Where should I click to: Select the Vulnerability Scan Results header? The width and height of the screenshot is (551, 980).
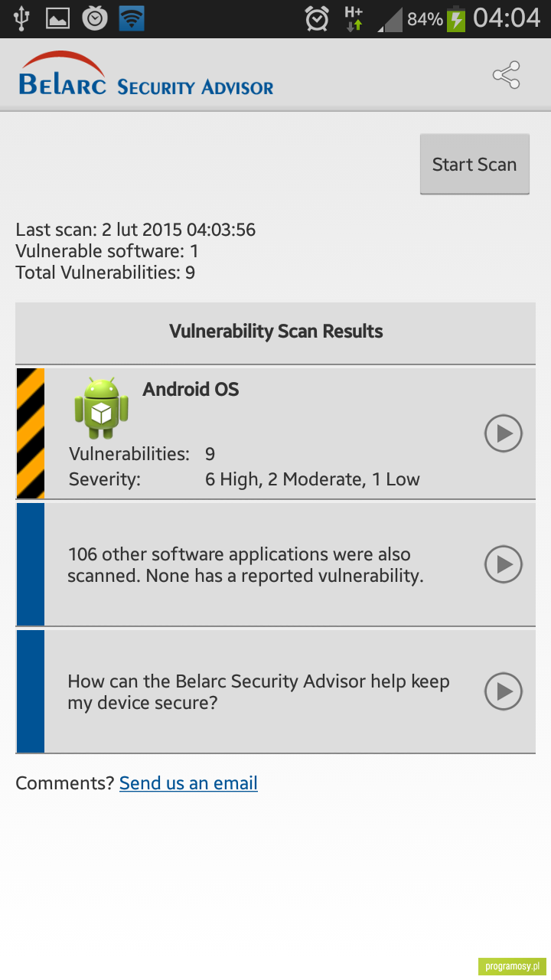coord(275,332)
